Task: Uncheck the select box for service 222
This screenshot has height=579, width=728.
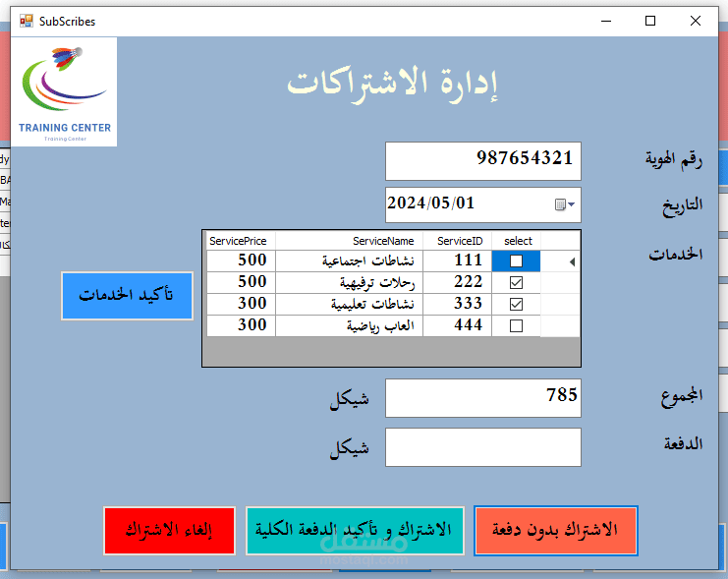Action: [x=516, y=282]
